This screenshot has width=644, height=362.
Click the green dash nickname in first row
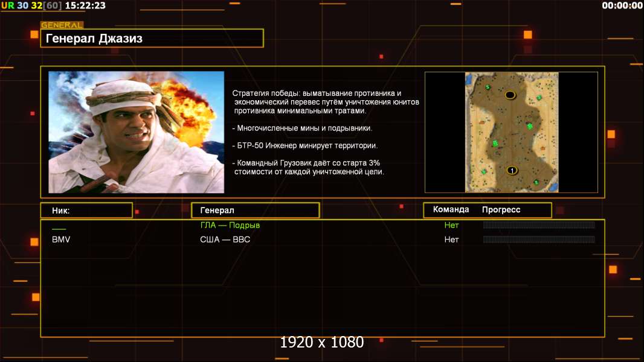pos(59,229)
